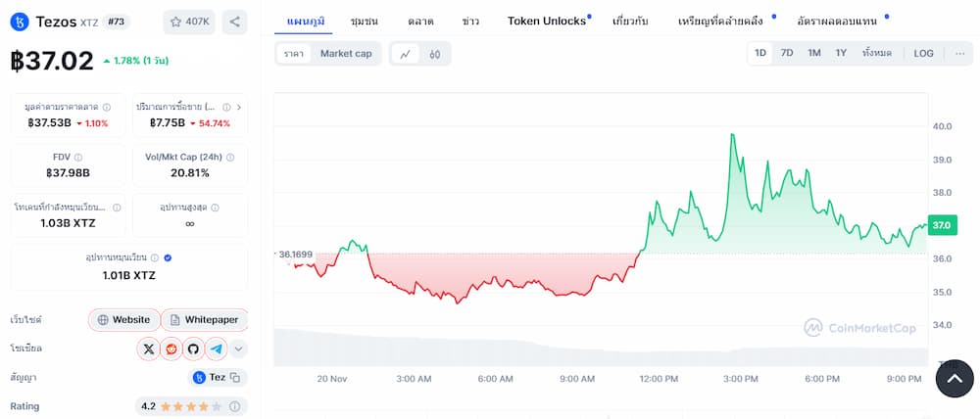The width and height of the screenshot is (980, 419).
Task: Set chart range to 1D
Action: [x=760, y=54]
